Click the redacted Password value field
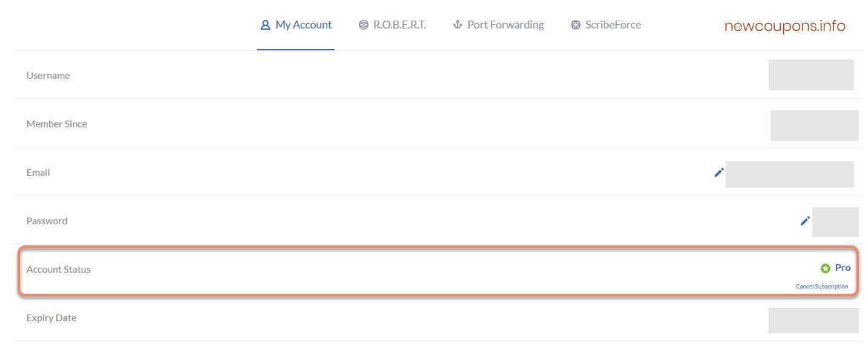This screenshot has width=868, height=346. (x=835, y=222)
